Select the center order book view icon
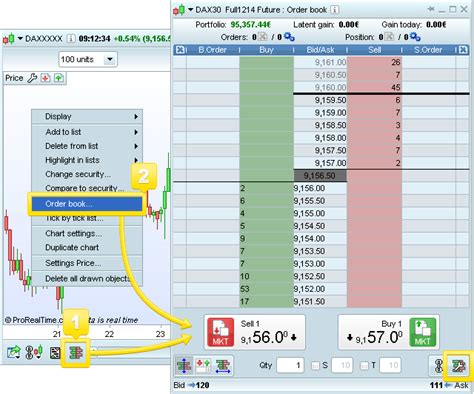Image resolution: width=474 pixels, height=394 pixels. click(x=184, y=366)
